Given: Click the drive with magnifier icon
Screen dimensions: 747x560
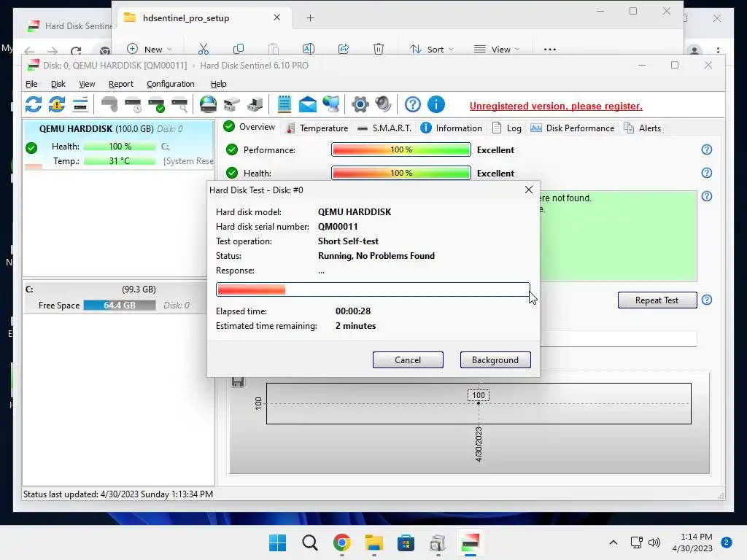Looking at the screenshot, I should [x=179, y=104].
